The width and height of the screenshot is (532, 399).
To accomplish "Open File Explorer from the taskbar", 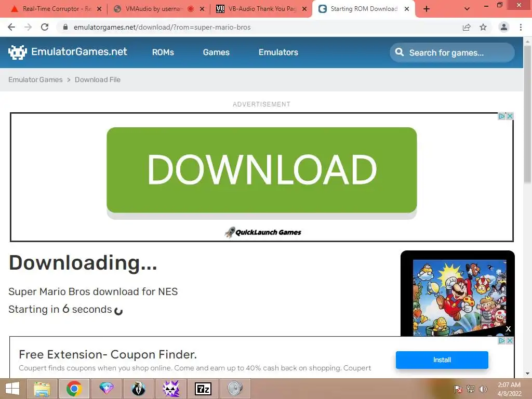I will (x=42, y=389).
